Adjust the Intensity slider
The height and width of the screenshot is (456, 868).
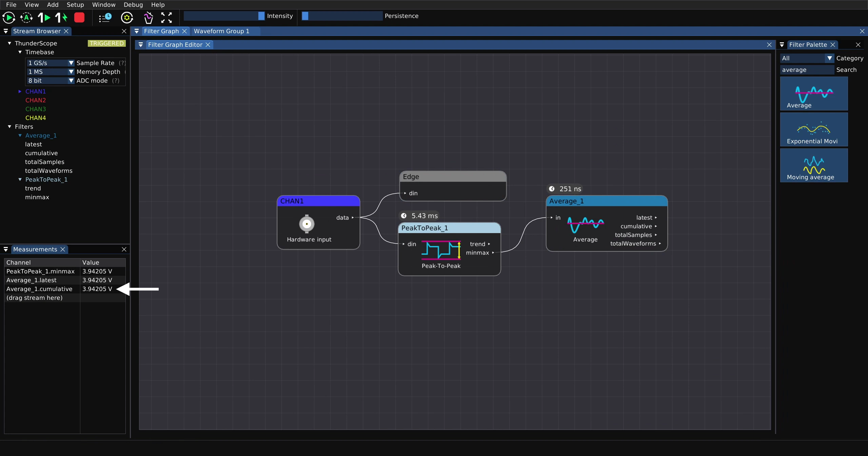click(x=224, y=16)
